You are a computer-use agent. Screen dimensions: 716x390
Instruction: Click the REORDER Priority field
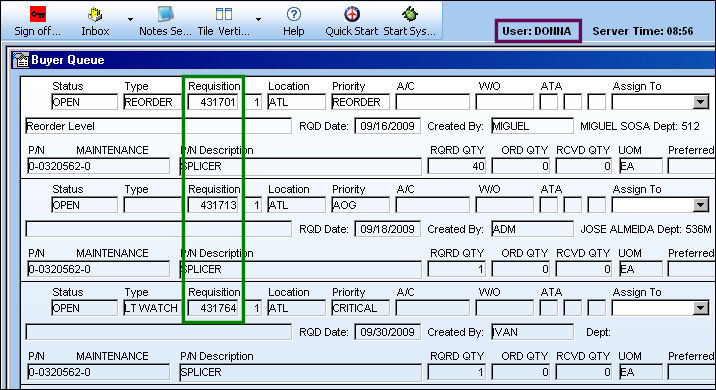(x=360, y=102)
